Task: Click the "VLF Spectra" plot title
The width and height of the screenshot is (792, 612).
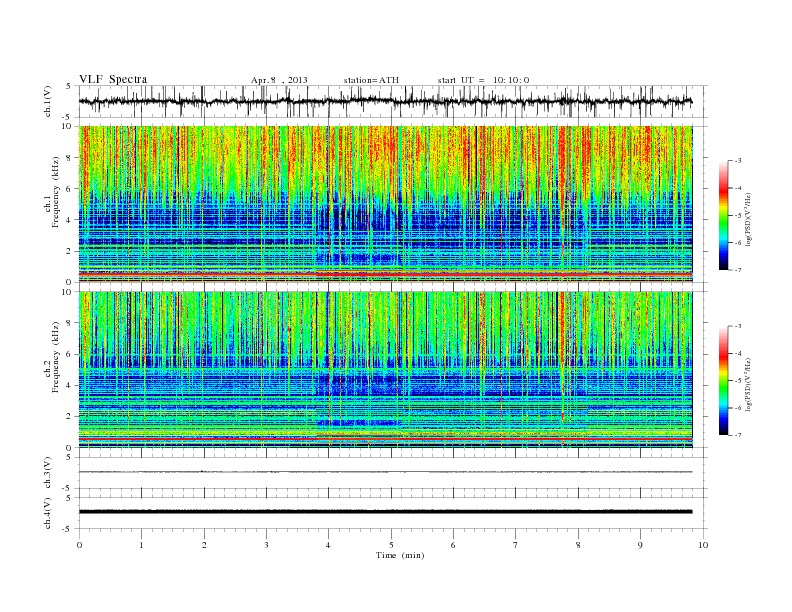Action: click(113, 79)
